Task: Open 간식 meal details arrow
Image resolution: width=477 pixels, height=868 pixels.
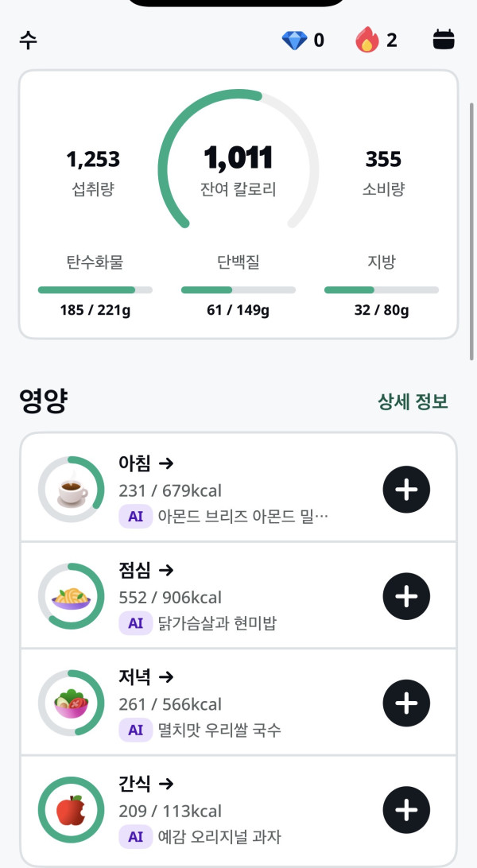Action: tap(166, 784)
